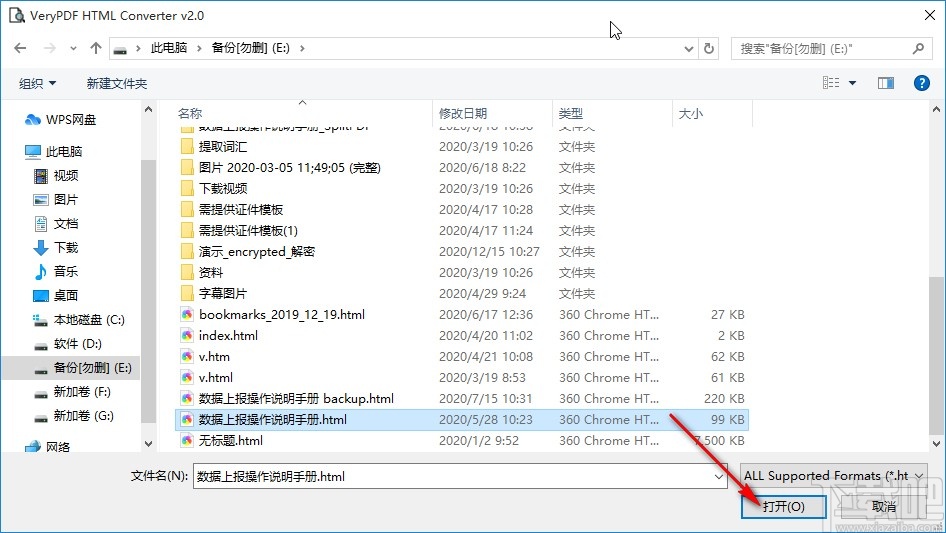Image resolution: width=946 pixels, height=533 pixels.
Task: Click the sidebar scroll down arrow
Action: pyautogui.click(x=148, y=444)
